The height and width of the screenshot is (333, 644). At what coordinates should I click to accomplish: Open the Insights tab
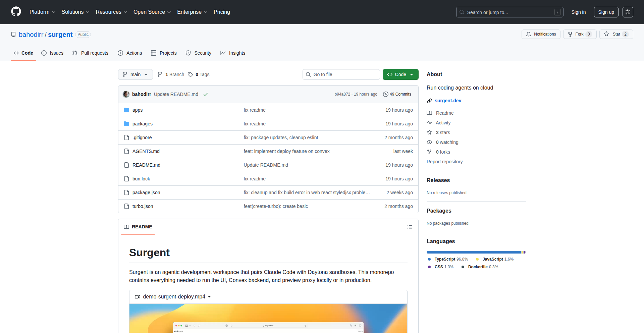click(x=233, y=53)
